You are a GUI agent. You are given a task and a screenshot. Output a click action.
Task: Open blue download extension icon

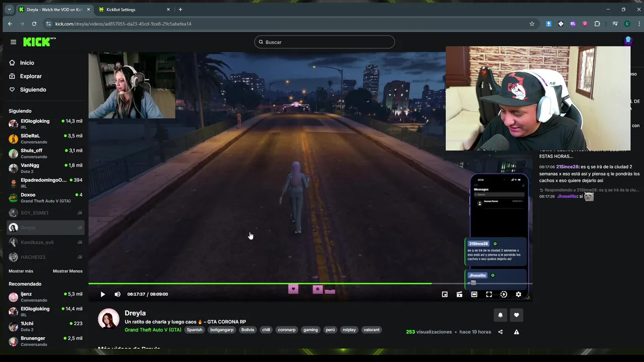click(x=548, y=24)
